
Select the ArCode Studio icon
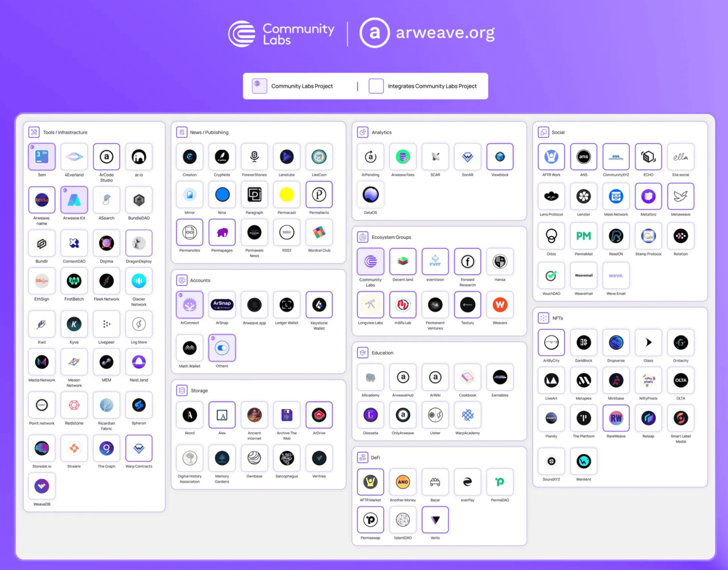point(107,157)
